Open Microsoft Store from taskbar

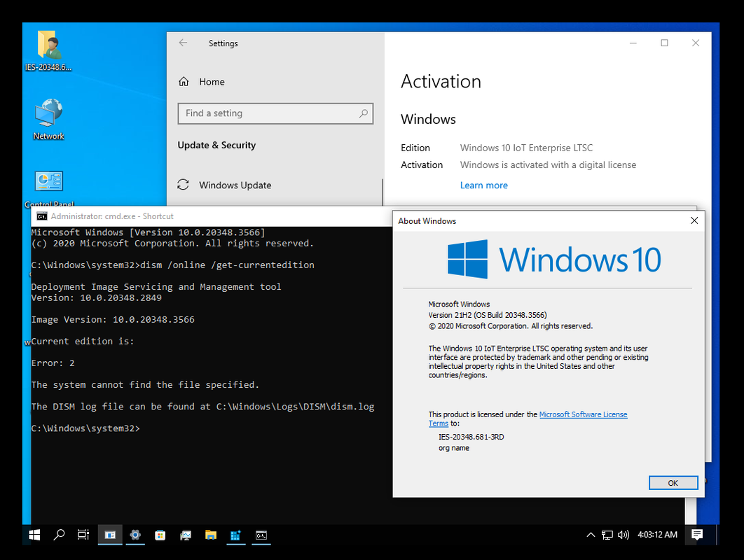[160, 535]
